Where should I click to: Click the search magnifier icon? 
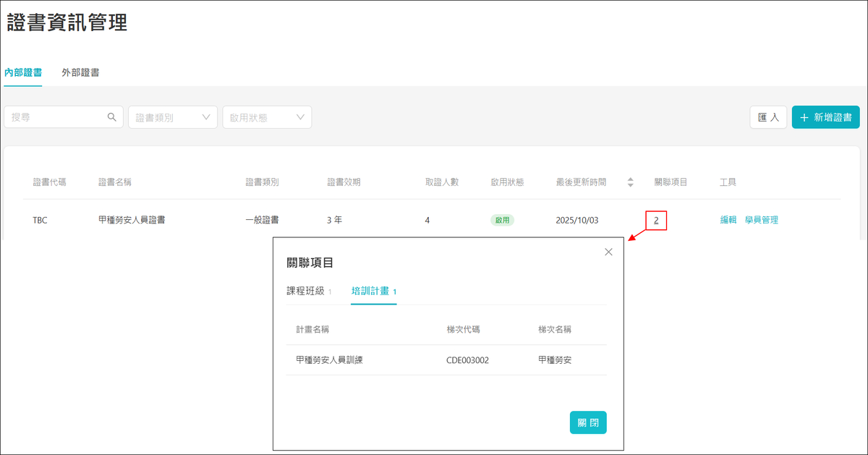[x=111, y=117]
